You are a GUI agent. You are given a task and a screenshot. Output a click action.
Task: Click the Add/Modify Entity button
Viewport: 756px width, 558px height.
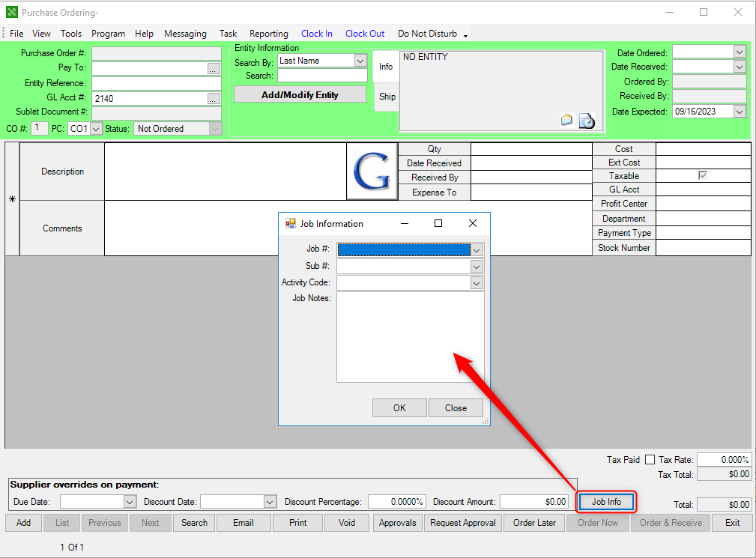tap(300, 95)
